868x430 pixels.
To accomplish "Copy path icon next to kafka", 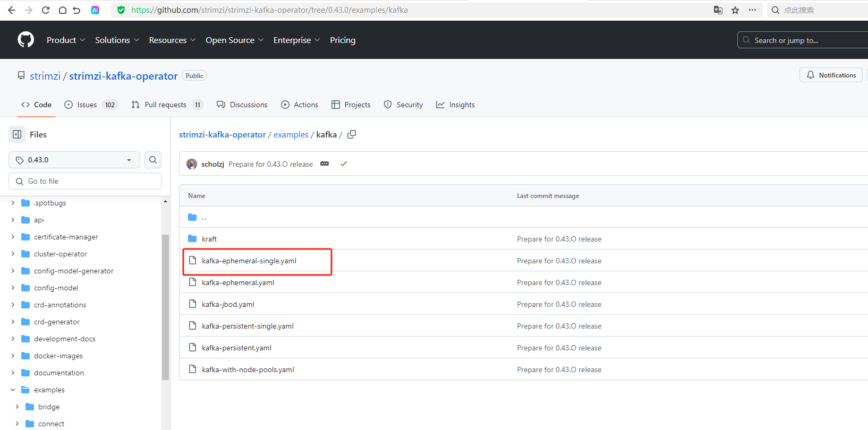I will tap(352, 134).
